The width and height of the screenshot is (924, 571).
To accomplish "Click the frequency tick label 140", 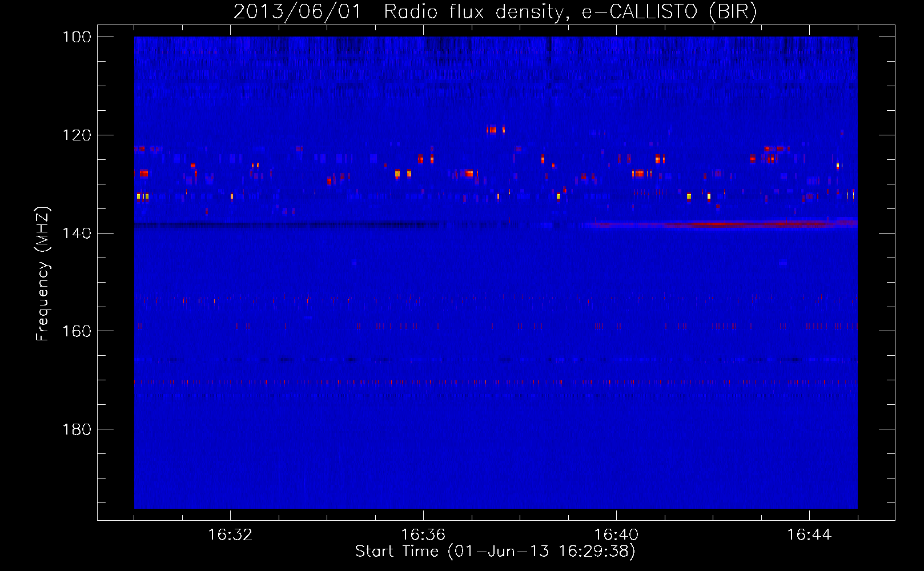I will point(77,234).
